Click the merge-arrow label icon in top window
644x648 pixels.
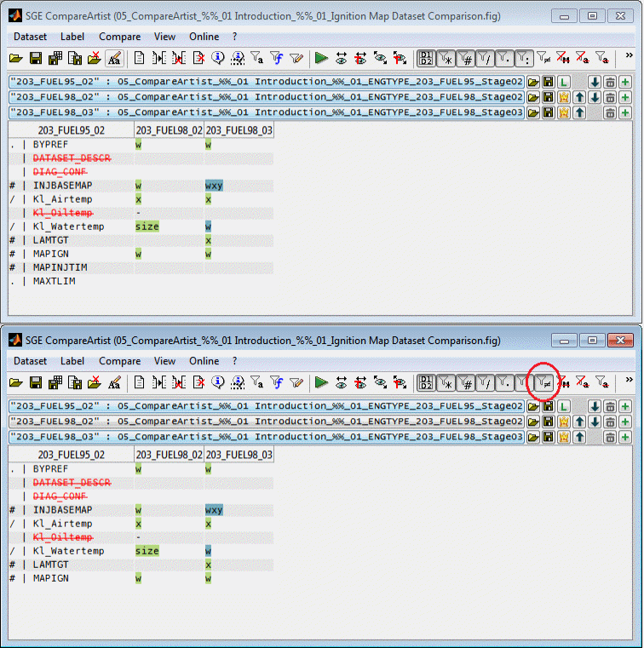click(x=159, y=58)
